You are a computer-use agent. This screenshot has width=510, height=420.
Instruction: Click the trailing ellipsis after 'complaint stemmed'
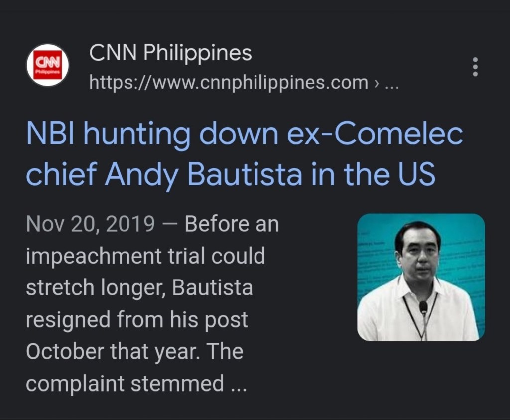(x=239, y=384)
